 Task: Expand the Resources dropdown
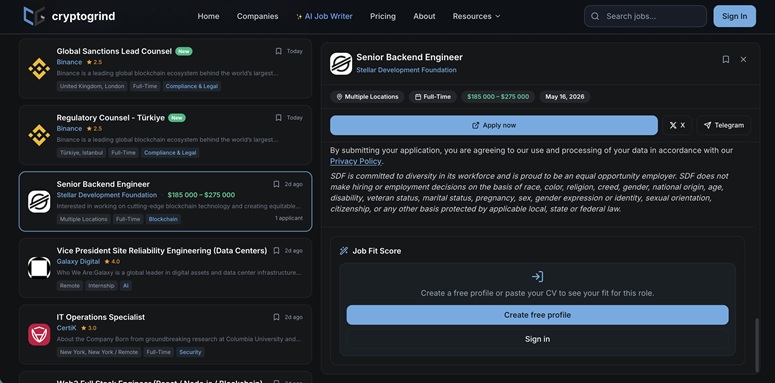[x=476, y=16]
